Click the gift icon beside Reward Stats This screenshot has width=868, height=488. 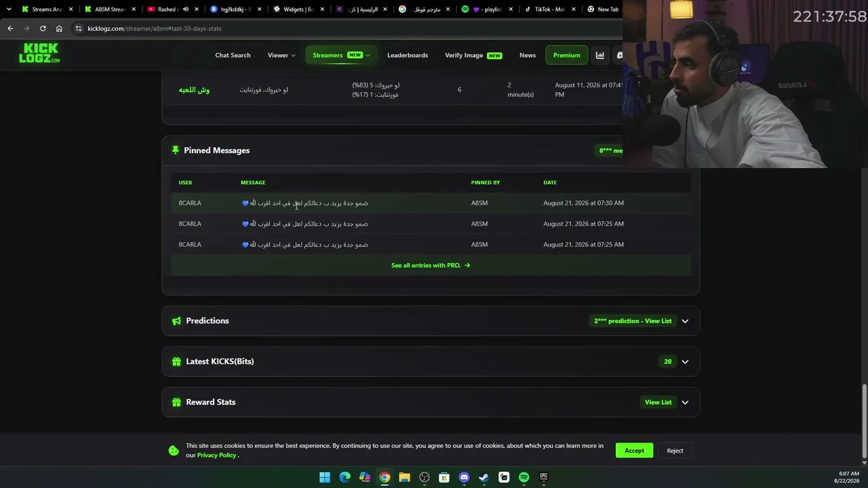pos(176,402)
